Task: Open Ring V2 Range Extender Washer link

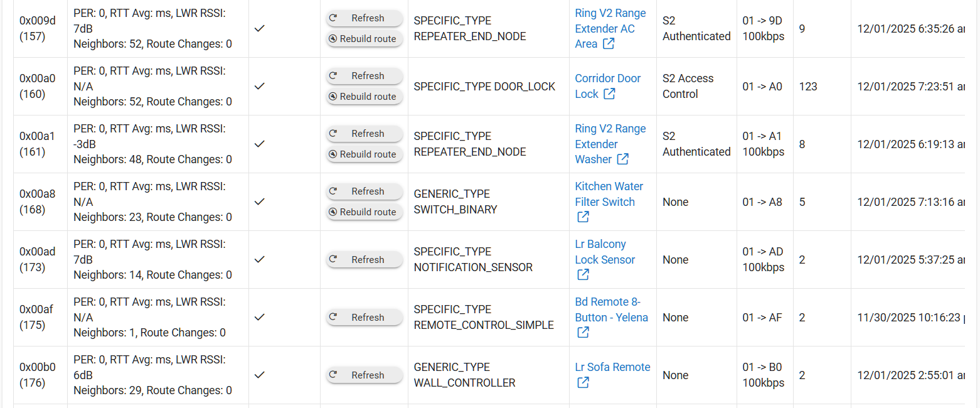Action: (610, 129)
